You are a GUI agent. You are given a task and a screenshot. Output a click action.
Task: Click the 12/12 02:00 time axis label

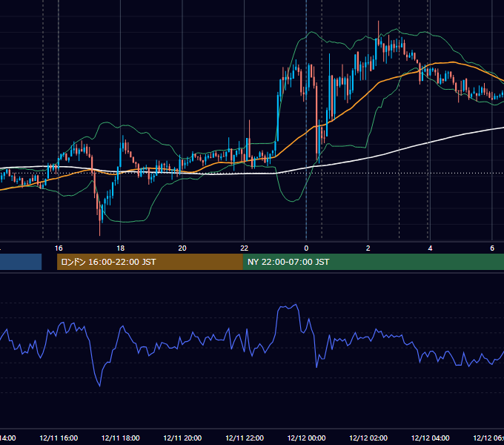(368, 438)
